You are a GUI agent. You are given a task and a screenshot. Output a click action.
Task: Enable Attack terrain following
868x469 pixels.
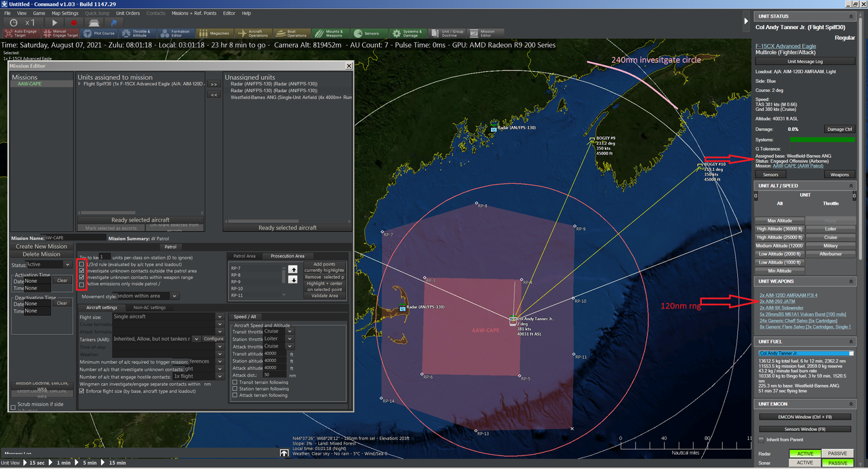point(235,395)
